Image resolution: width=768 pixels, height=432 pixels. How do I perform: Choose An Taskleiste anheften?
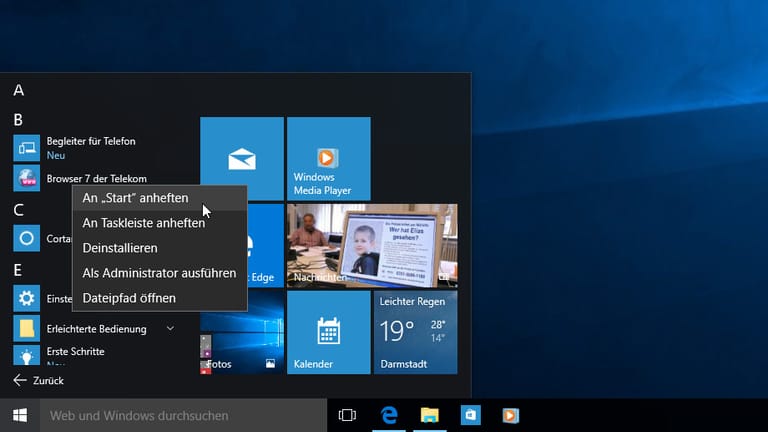(160, 223)
